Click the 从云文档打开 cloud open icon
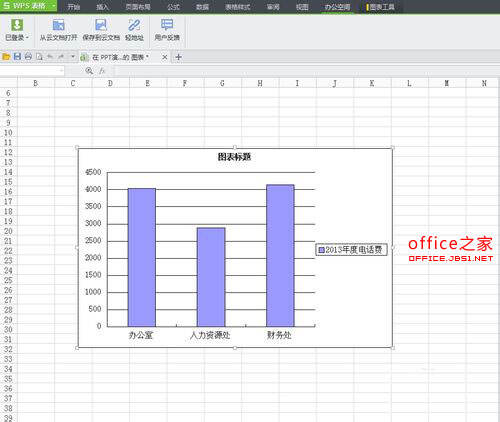 click(x=58, y=25)
